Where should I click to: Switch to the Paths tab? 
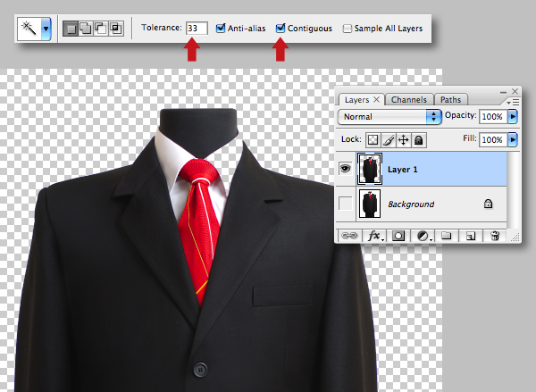(450, 100)
